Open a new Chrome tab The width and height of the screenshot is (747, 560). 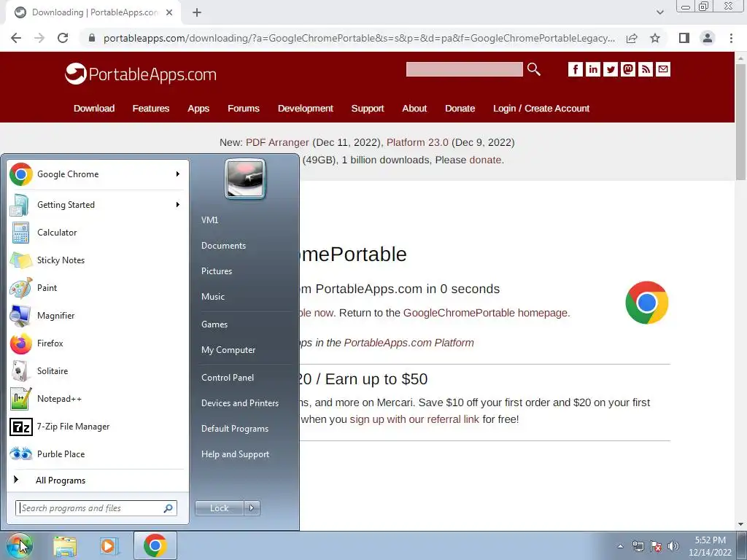(197, 13)
